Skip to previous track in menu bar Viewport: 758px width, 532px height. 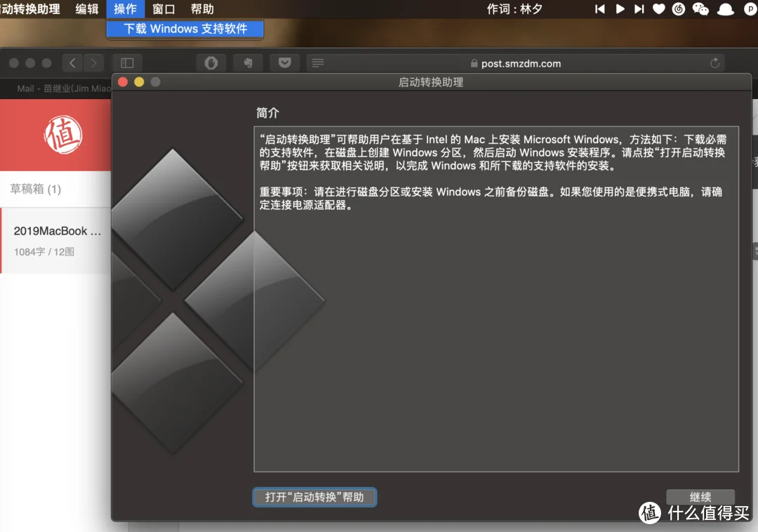click(x=600, y=9)
